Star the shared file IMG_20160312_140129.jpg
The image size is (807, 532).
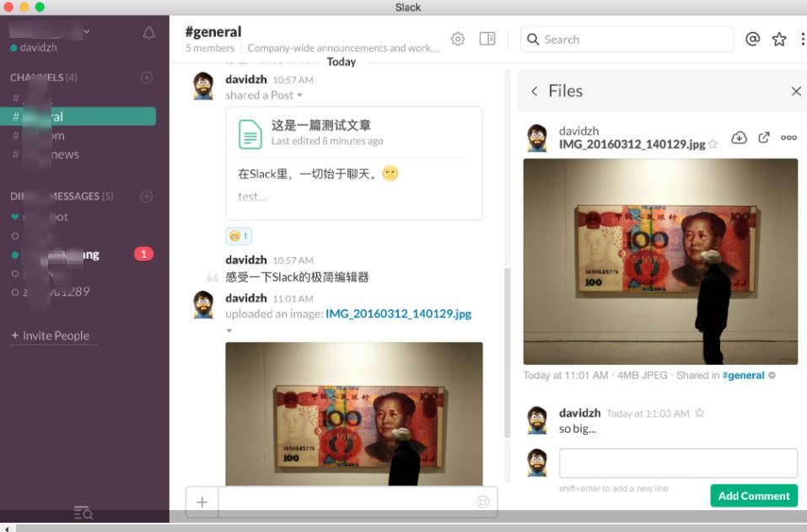pos(713,143)
